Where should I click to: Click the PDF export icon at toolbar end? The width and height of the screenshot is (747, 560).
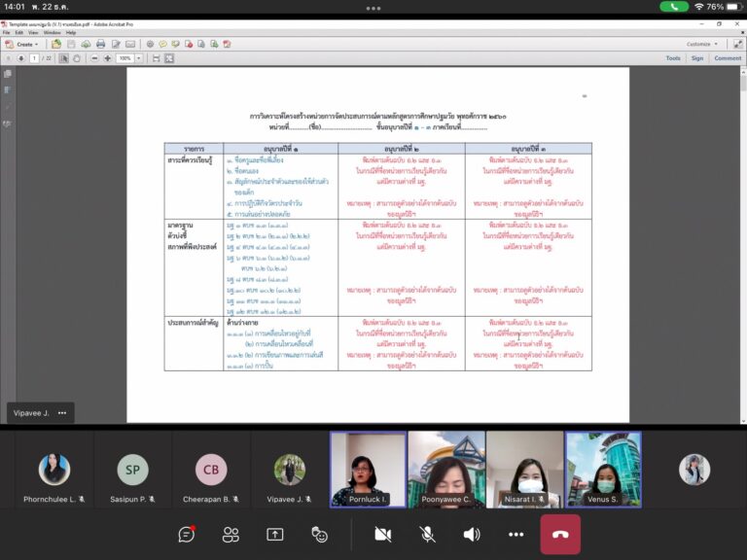pyautogui.click(x=228, y=45)
